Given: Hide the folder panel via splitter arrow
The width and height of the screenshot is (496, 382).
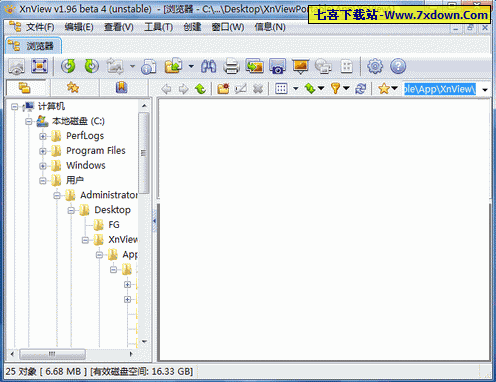Looking at the screenshot, I should [154, 221].
